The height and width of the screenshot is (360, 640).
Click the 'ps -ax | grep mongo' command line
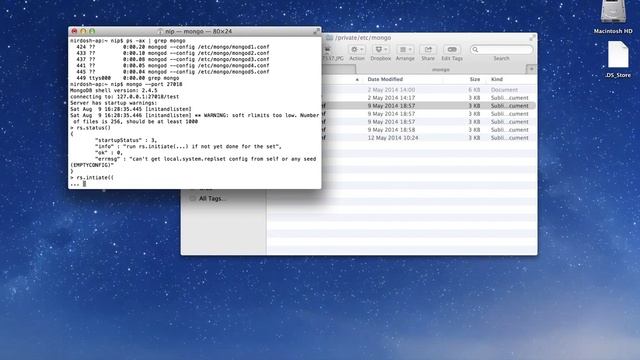click(x=128, y=41)
